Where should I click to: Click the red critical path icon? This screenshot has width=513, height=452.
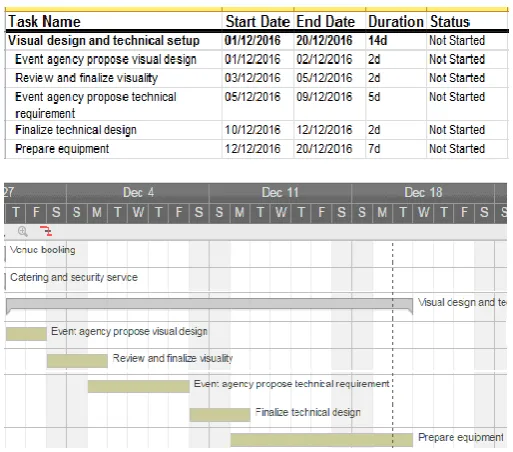coord(46,231)
